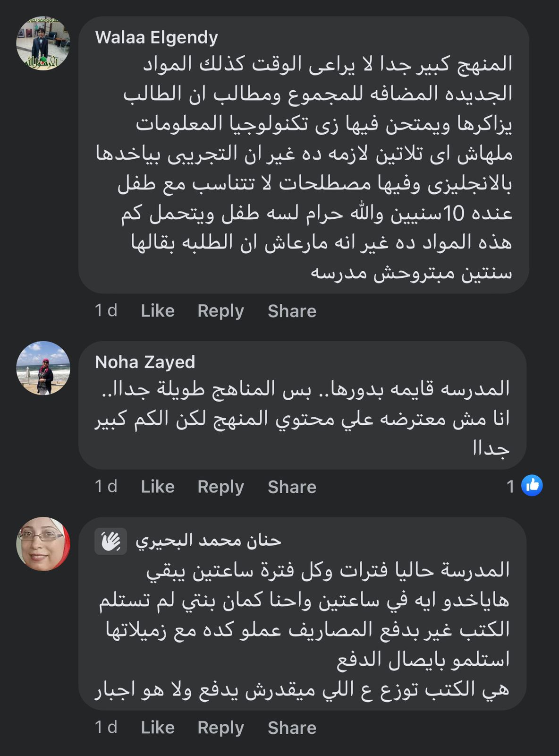The image size is (559, 756).
Task: Open Walaa Elgendy's profile name link
Action: point(156,37)
